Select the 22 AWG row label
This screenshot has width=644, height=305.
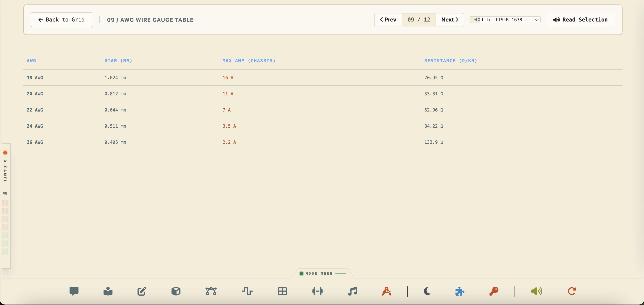click(35, 110)
